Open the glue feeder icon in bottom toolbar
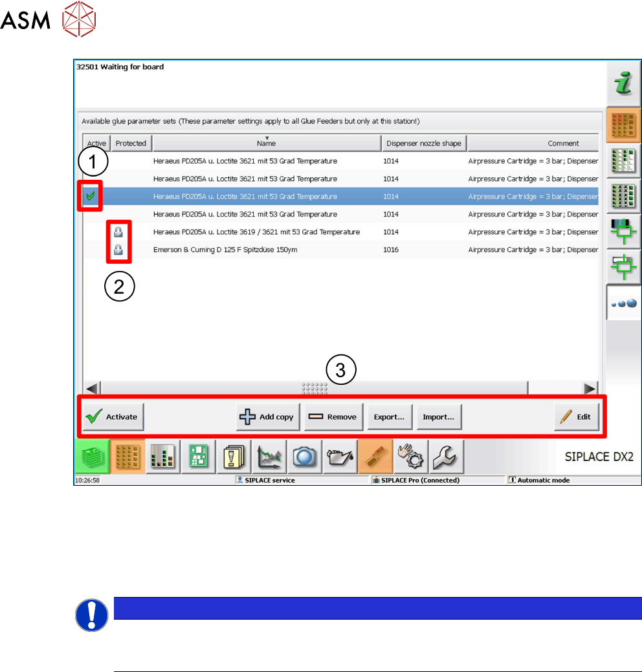Screen dimensions: 642x672 tap(375, 457)
